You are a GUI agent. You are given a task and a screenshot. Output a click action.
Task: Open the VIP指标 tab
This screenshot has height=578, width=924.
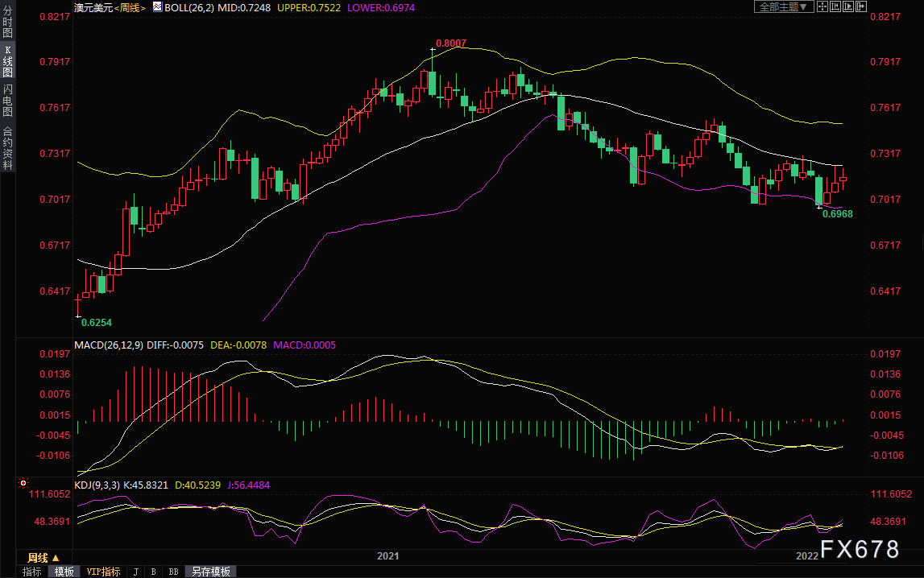pos(103,572)
